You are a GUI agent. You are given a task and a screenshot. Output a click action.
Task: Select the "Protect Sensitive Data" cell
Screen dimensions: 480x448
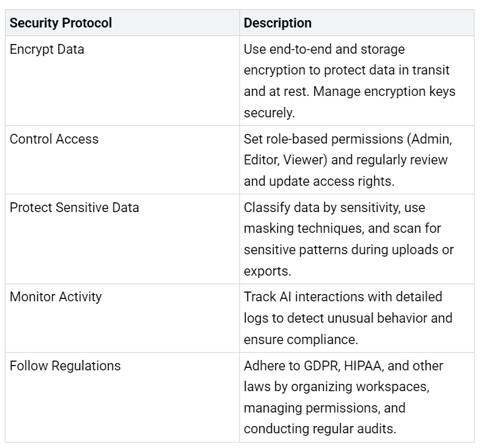pos(74,207)
